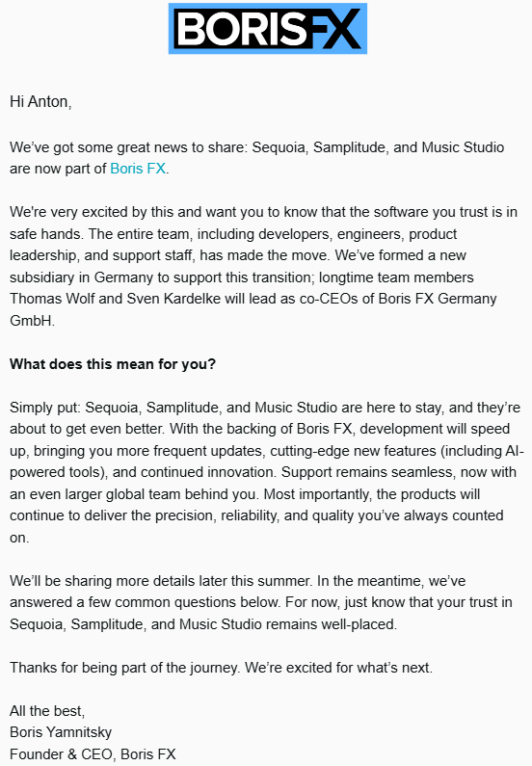Viewport: 532px width, 766px height.
Task: Click the "Hi Anton," greeting line
Action: coord(40,101)
